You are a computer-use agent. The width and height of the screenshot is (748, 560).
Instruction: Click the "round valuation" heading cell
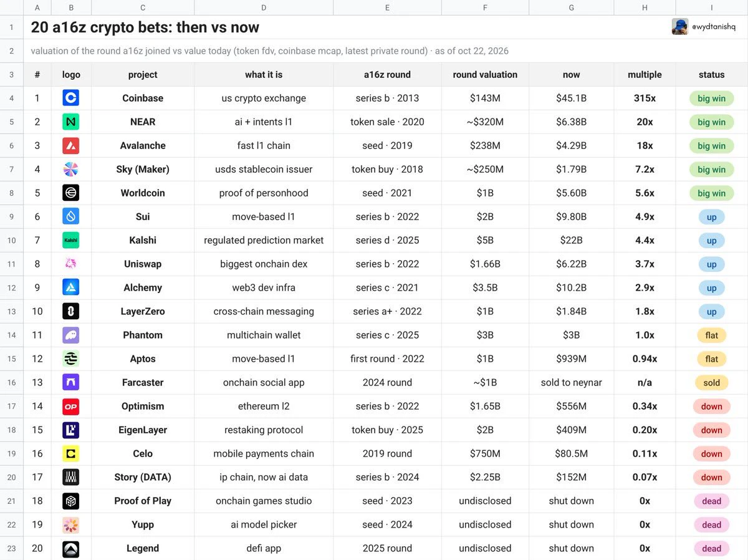coord(485,75)
